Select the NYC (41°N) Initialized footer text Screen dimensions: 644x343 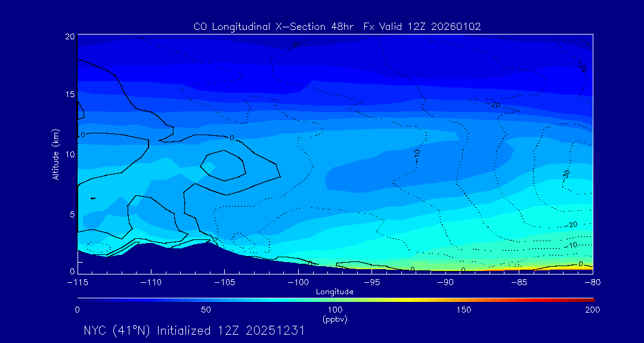pyautogui.click(x=194, y=330)
